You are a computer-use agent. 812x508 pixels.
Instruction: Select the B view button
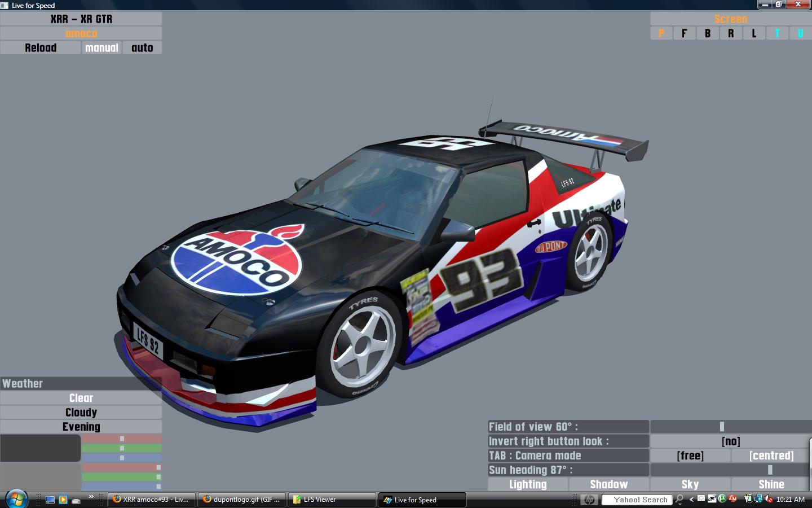708,33
